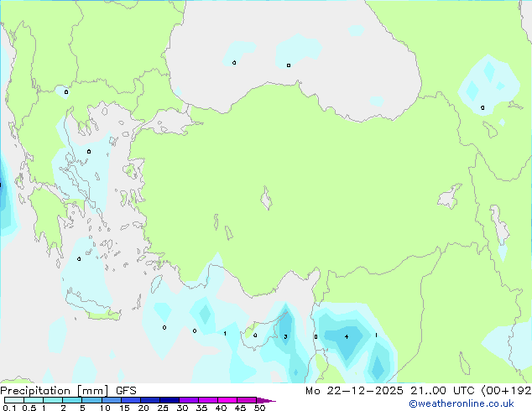Select the 5–10 mm legend color swatch
Viewport: 532px width, 411px height.
point(91,400)
